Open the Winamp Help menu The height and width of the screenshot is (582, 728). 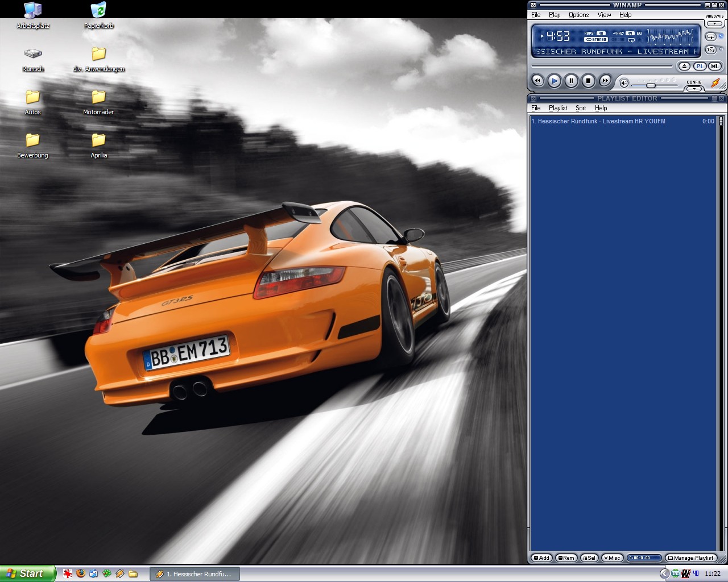click(x=626, y=15)
